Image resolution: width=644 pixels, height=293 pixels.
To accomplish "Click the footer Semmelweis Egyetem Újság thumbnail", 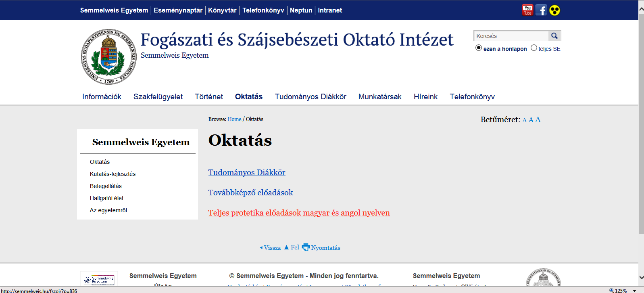I will click(99, 278).
